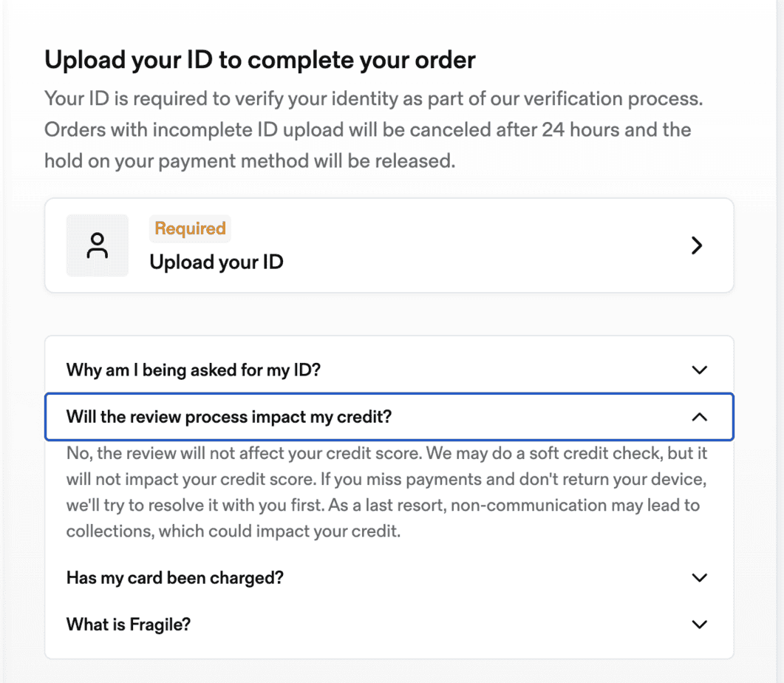Click the right arrow on Upload your ID
This screenshot has width=784, height=683.
[x=697, y=245]
